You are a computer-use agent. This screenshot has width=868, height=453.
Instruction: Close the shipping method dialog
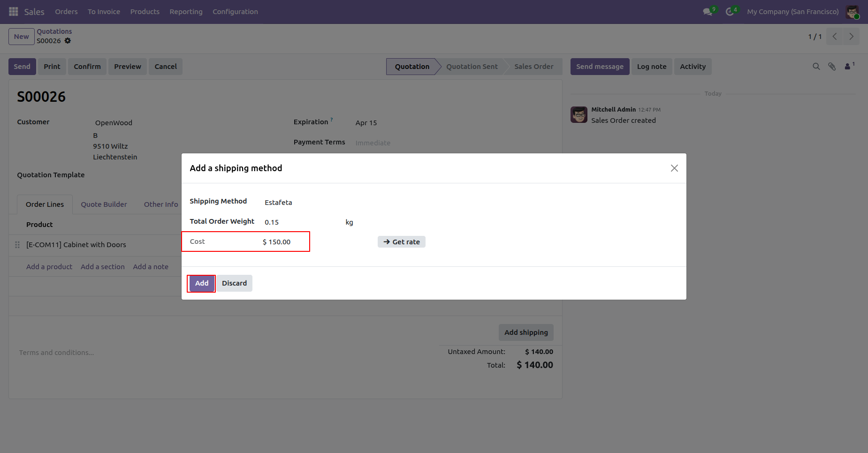(674, 168)
